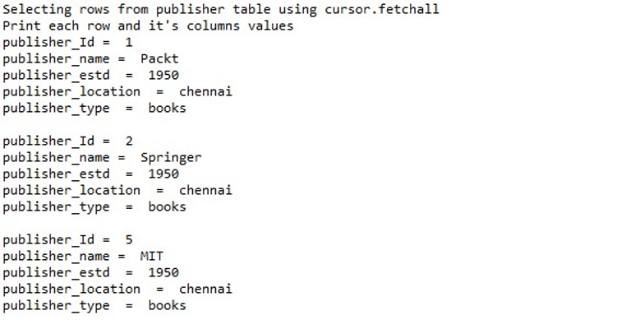
Task: Click the first record's publisher_estd 1950 value
Action: coord(163,75)
